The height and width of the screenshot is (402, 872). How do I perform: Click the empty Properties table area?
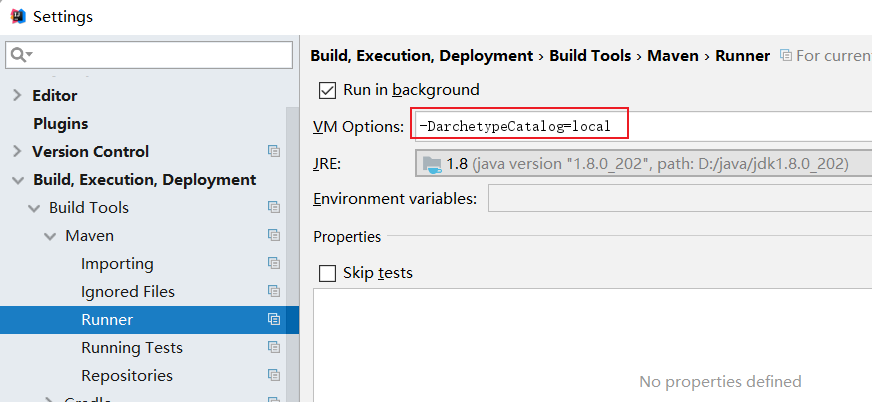592,345
